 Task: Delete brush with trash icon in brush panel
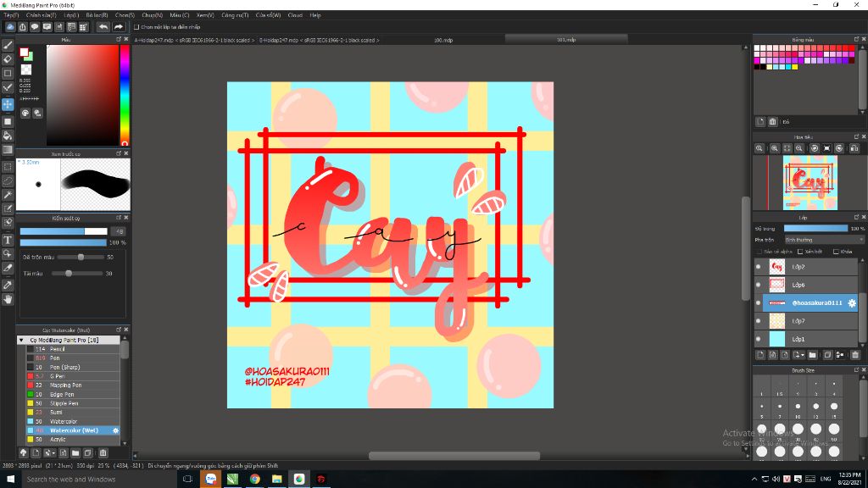[103, 452]
